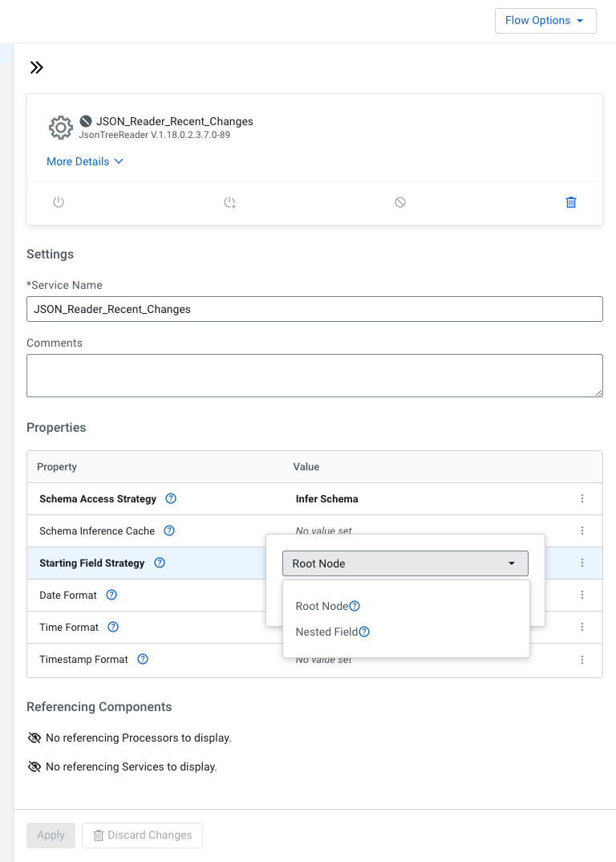Click the disable service circle-slash icon
616x862 pixels.
click(x=400, y=202)
